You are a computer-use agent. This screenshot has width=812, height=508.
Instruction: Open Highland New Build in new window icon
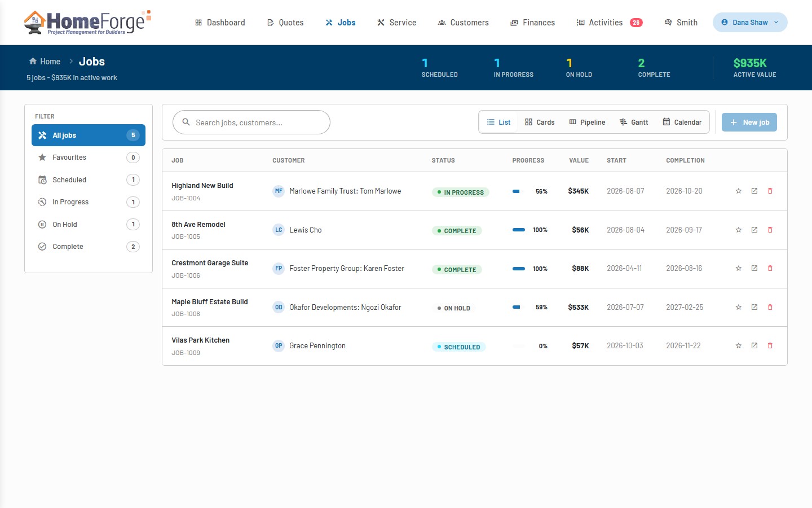(754, 191)
